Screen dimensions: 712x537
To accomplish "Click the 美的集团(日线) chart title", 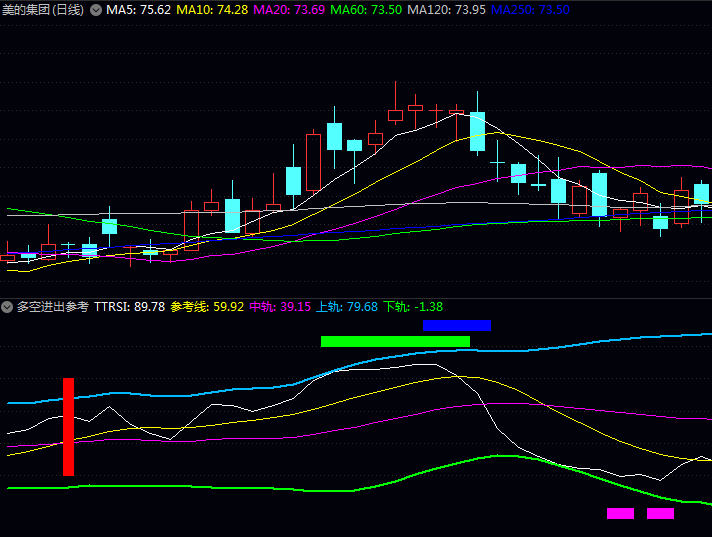I will [43, 10].
